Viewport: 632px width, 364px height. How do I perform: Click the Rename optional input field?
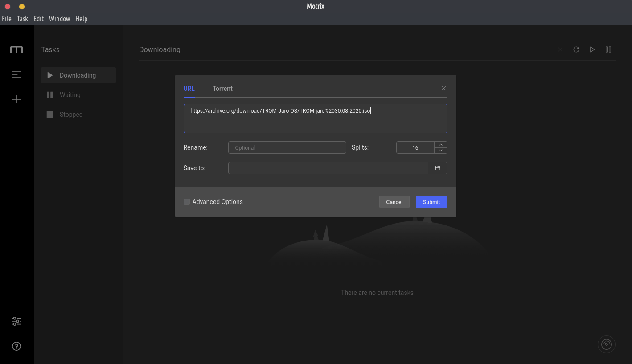287,147
